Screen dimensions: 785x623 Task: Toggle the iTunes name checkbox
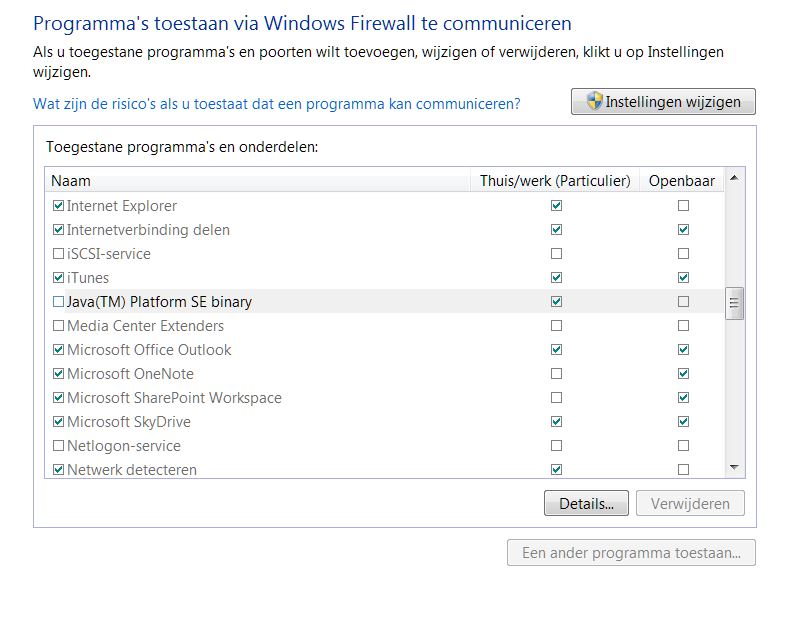[x=58, y=278]
